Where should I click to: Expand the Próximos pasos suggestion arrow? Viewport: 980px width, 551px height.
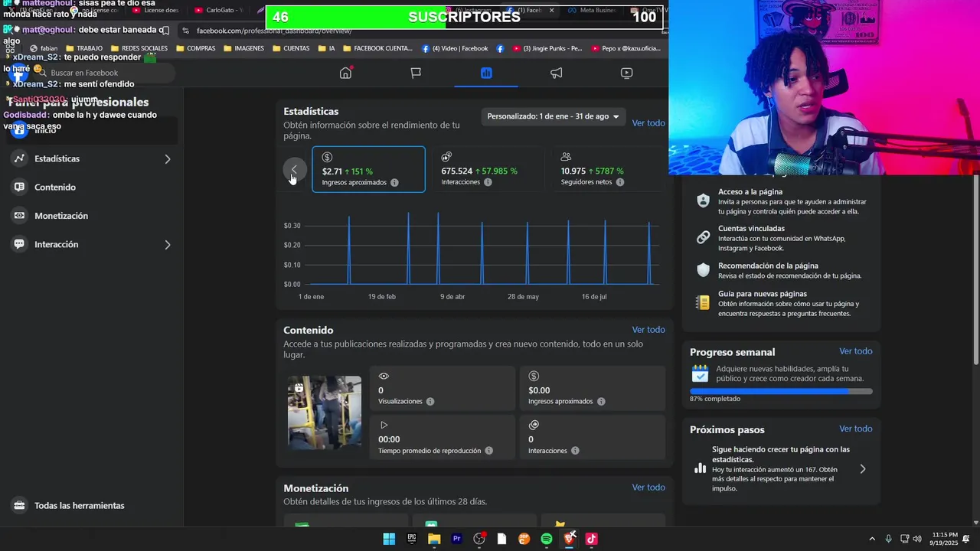point(863,469)
